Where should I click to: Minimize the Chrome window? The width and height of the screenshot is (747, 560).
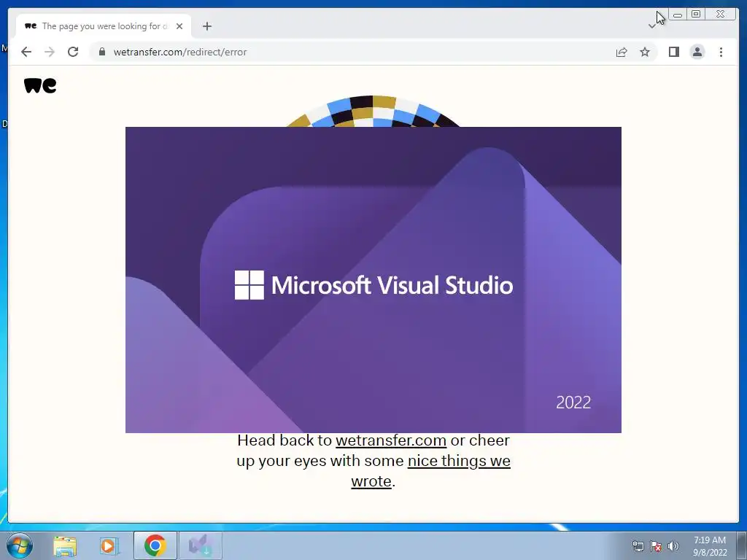(x=678, y=15)
